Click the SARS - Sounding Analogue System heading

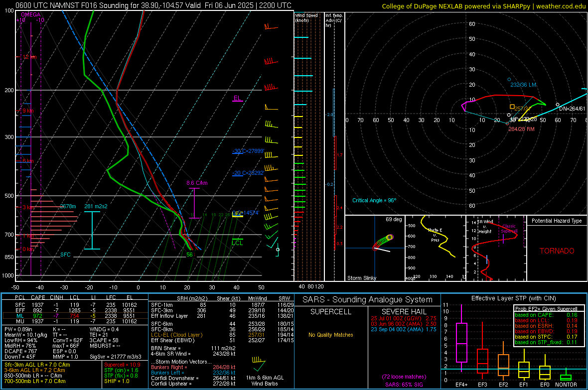367,300
